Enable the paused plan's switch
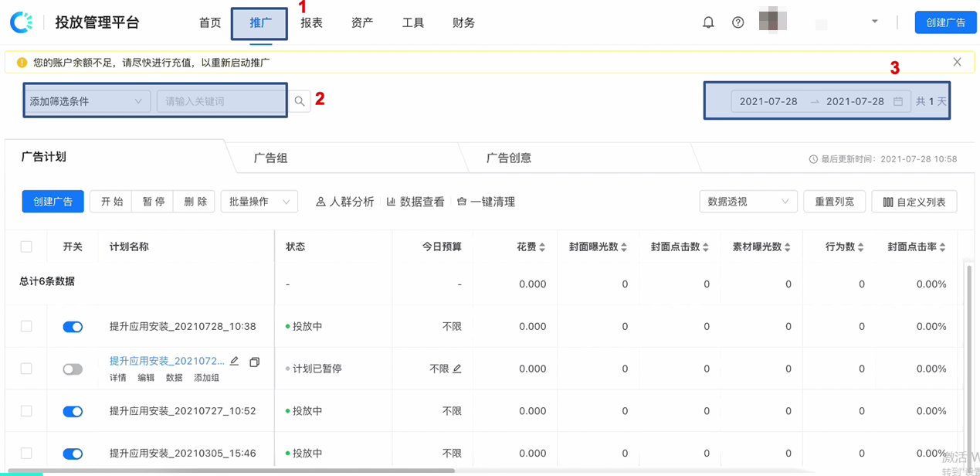The height and width of the screenshot is (476, 980). click(73, 369)
